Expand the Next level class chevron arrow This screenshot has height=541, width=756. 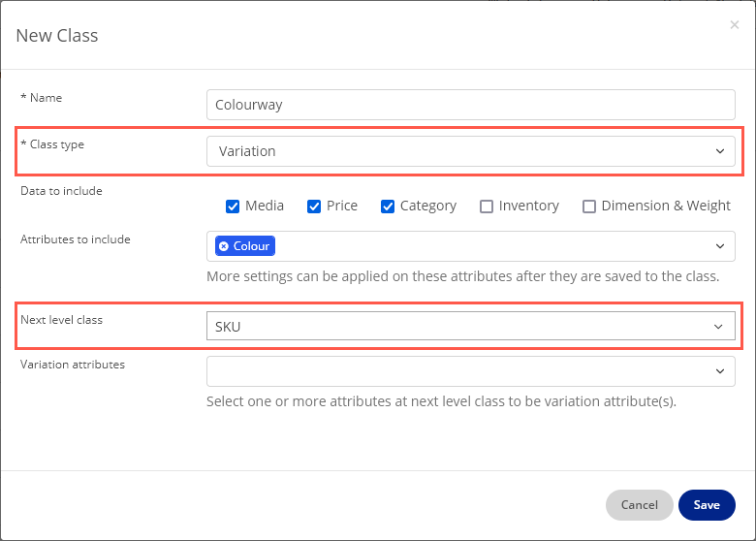718,327
